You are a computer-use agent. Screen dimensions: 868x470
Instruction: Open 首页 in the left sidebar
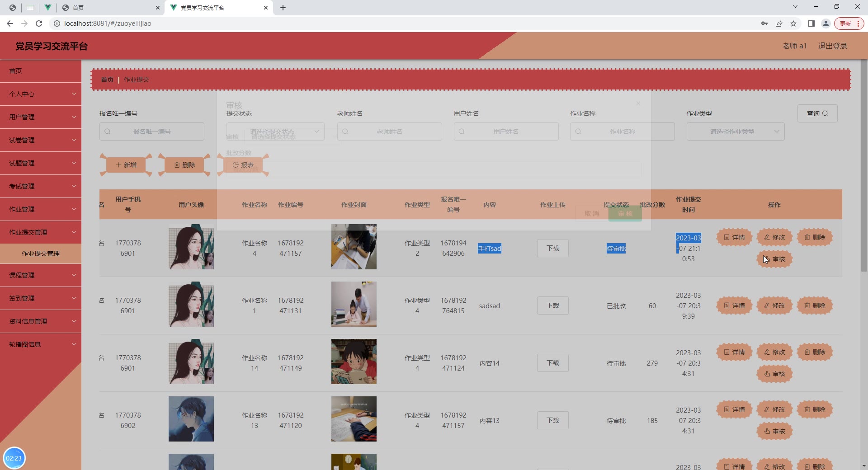41,71
